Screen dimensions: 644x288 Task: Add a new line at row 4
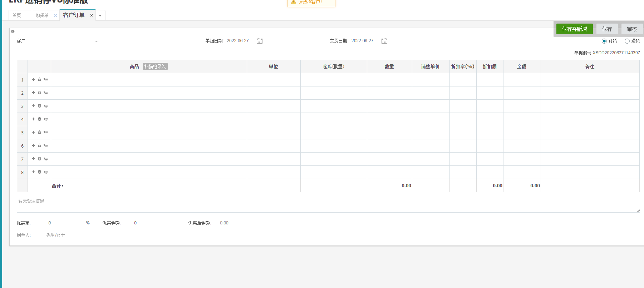34,119
